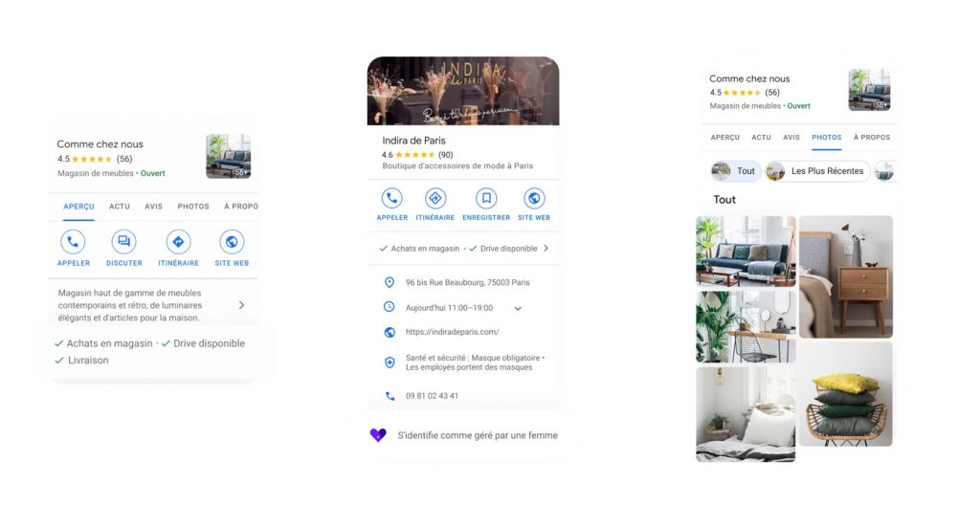980x527 pixels.
Task: Tap the phone number 09 81 02 43 41
Action: click(x=432, y=396)
